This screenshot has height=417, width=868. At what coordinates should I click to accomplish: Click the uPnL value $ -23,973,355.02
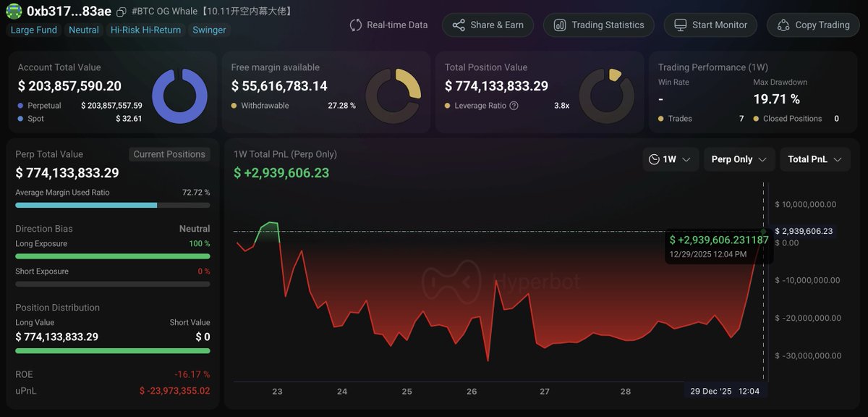pyautogui.click(x=174, y=391)
